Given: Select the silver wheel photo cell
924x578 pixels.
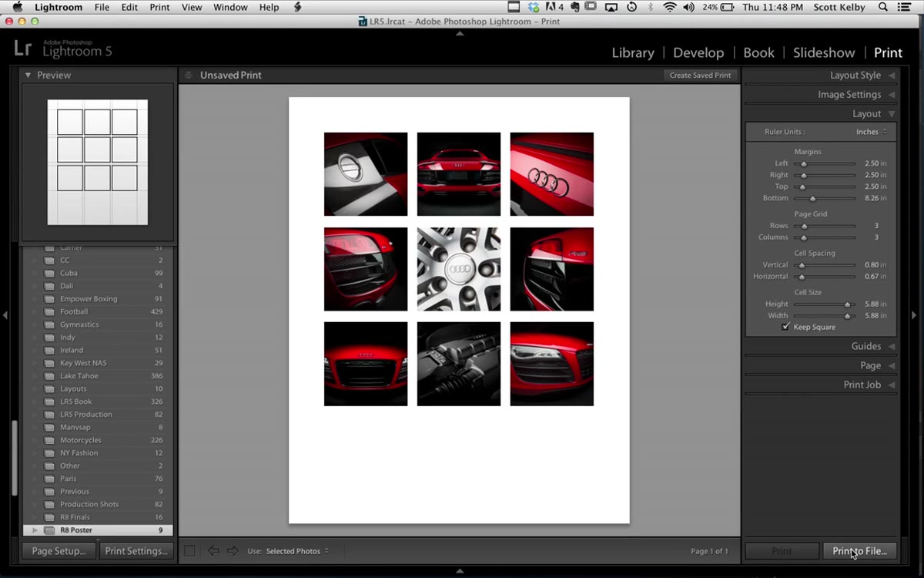Looking at the screenshot, I should (x=459, y=269).
